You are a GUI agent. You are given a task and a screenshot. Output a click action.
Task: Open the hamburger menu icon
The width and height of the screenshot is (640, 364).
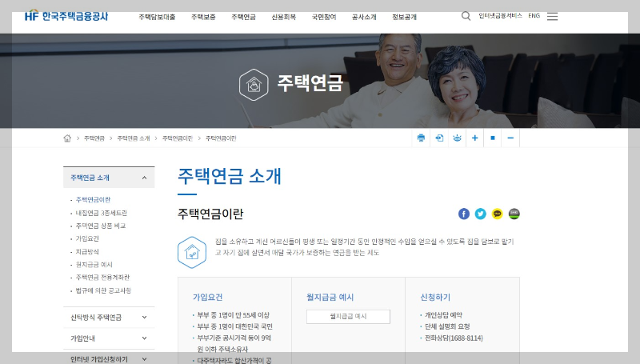pyautogui.click(x=552, y=16)
